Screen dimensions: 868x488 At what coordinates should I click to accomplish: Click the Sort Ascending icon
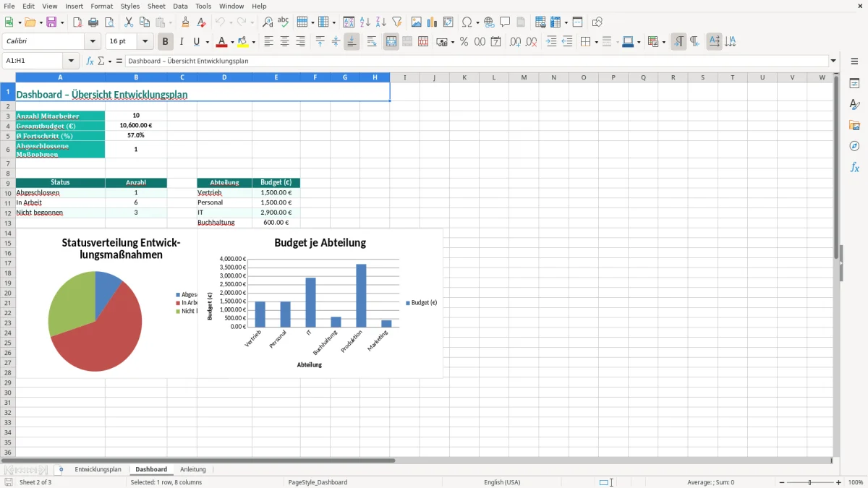pyautogui.click(x=365, y=22)
